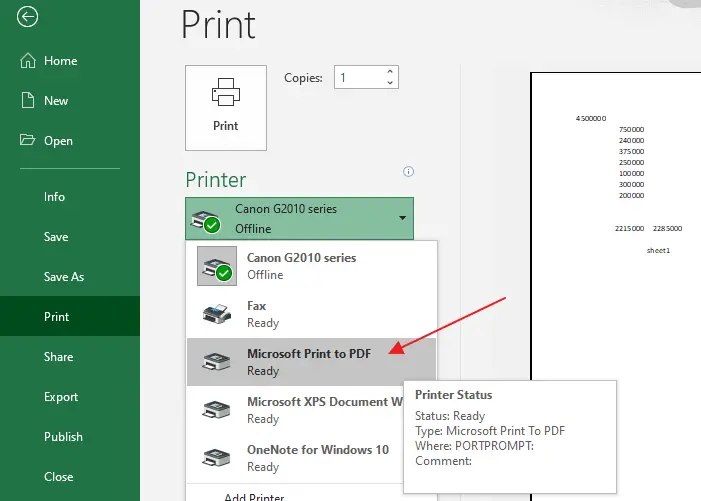Choose Microsoft Print to PDF printer
Viewport: 701px width, 501px height.
(x=310, y=361)
